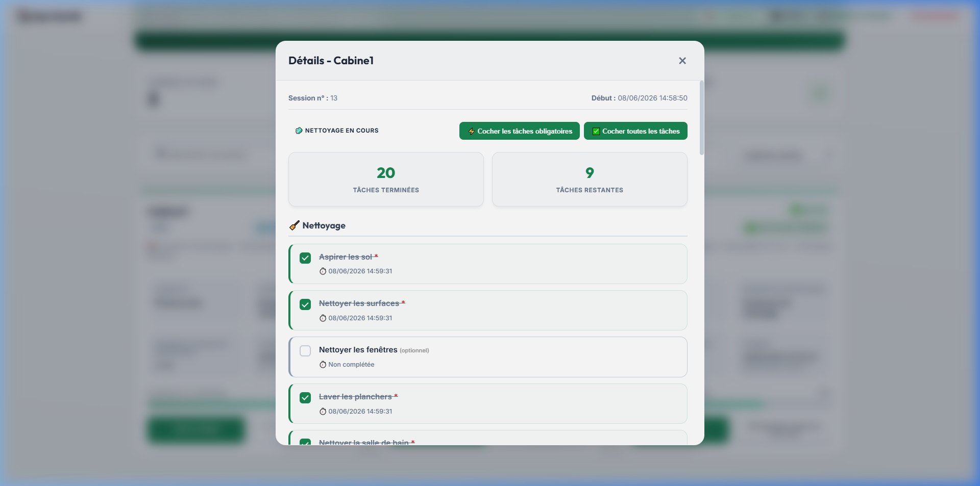Click the clock icon under Laver les planchers
980x486 pixels.
click(323, 412)
